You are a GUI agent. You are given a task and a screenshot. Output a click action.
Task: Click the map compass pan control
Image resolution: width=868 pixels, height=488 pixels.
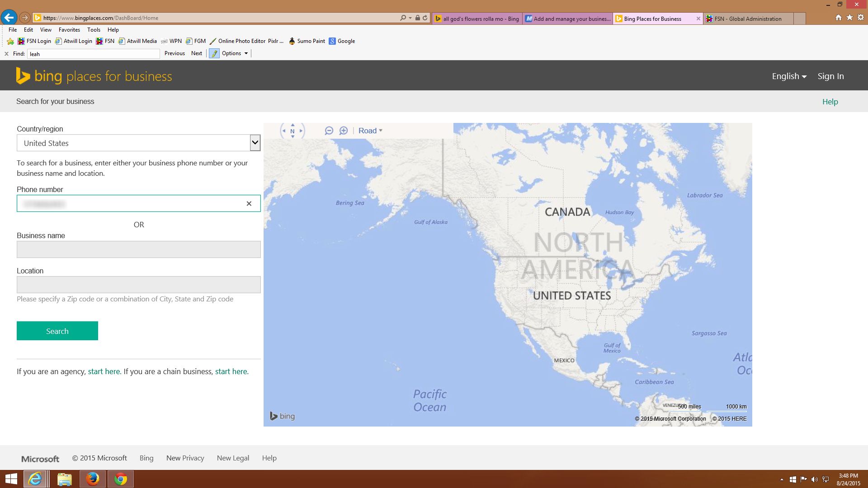click(x=292, y=131)
